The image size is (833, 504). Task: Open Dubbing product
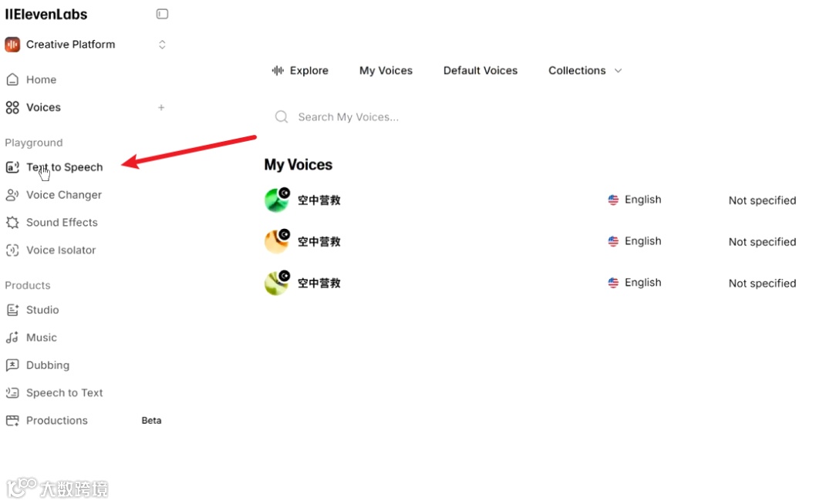point(48,365)
